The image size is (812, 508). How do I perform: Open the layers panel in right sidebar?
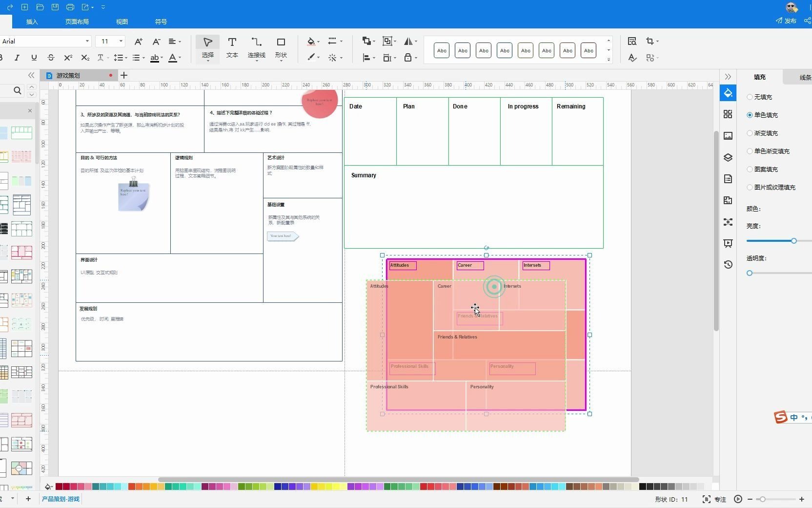[x=728, y=157]
